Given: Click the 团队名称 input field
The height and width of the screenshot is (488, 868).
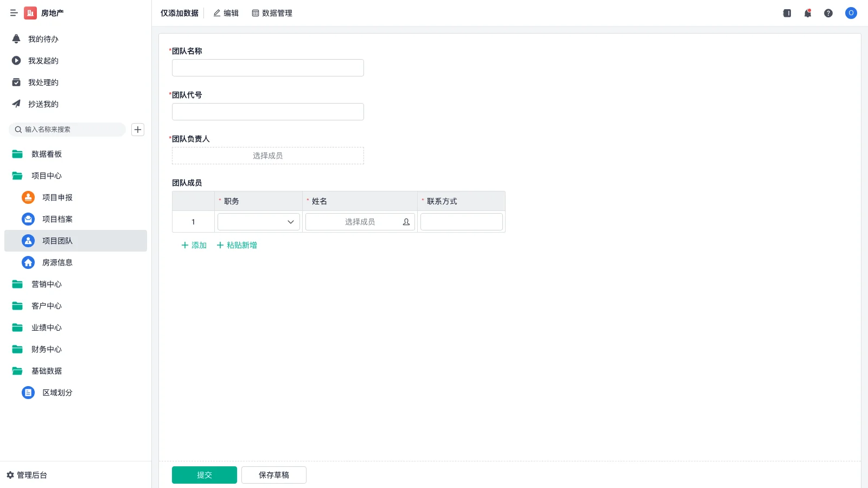Looking at the screenshot, I should pyautogui.click(x=267, y=67).
